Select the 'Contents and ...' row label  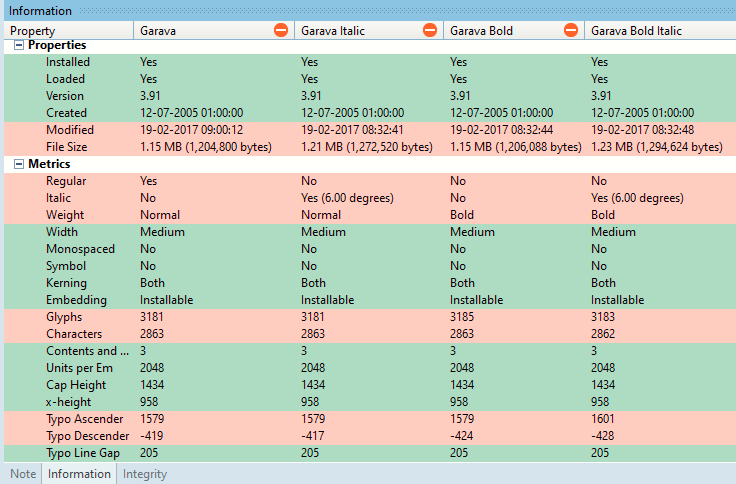tap(87, 351)
